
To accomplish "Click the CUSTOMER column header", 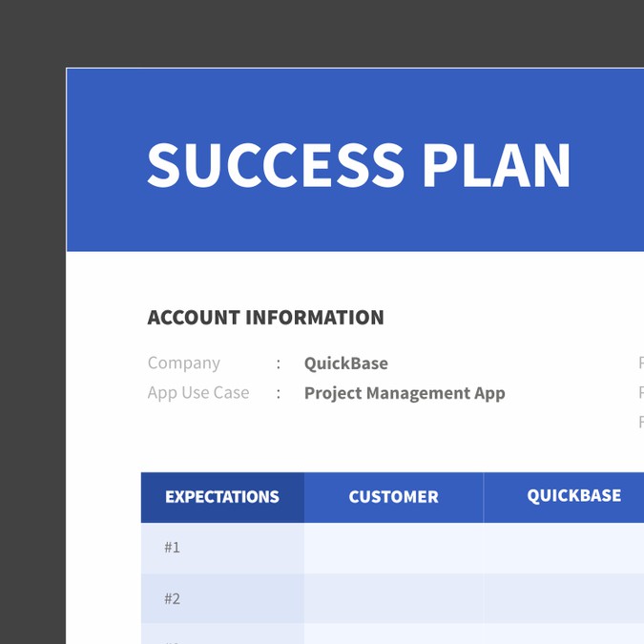I will tap(393, 497).
